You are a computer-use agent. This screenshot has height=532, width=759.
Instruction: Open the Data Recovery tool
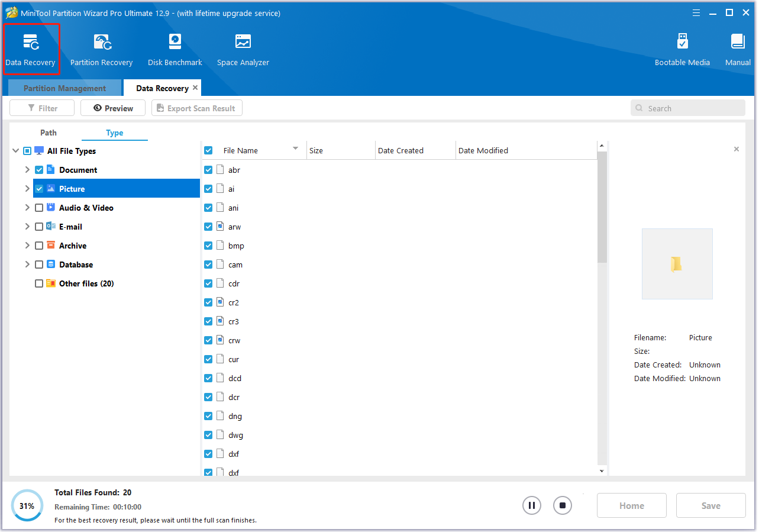pos(30,50)
